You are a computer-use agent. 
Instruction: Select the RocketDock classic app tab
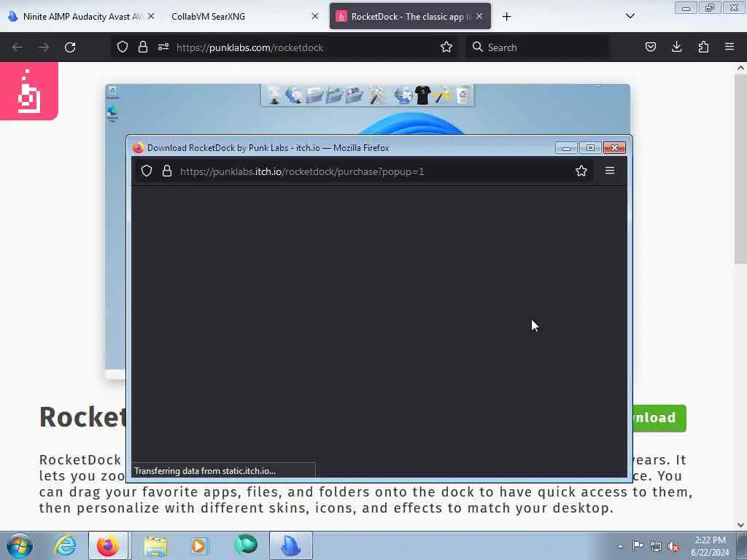(x=410, y=16)
